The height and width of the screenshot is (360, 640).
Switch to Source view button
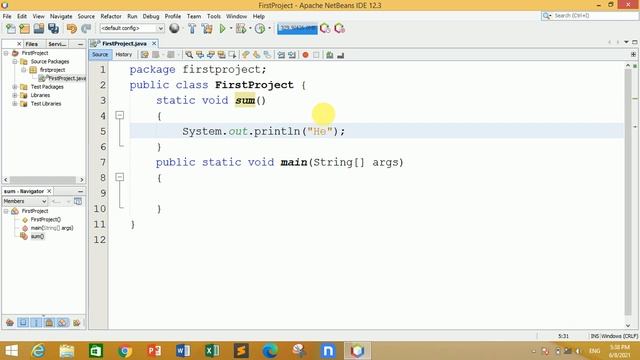tap(100, 54)
